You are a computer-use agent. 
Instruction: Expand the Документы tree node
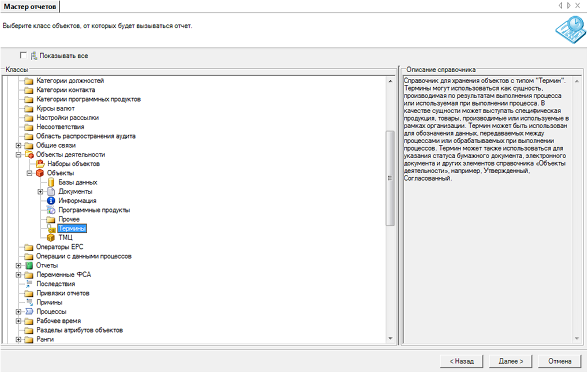[40, 192]
